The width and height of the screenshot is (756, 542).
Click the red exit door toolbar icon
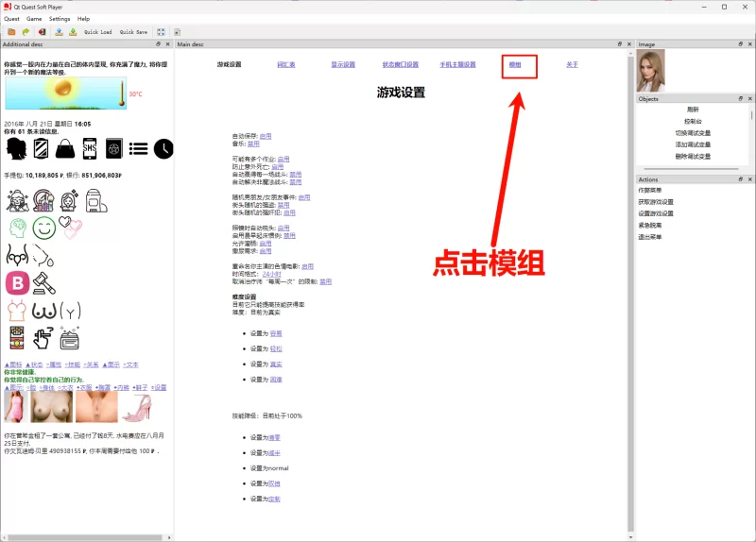click(42, 32)
